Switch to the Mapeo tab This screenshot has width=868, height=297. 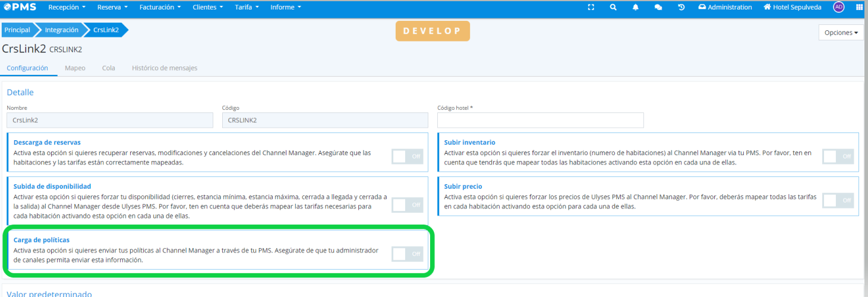[x=75, y=68]
